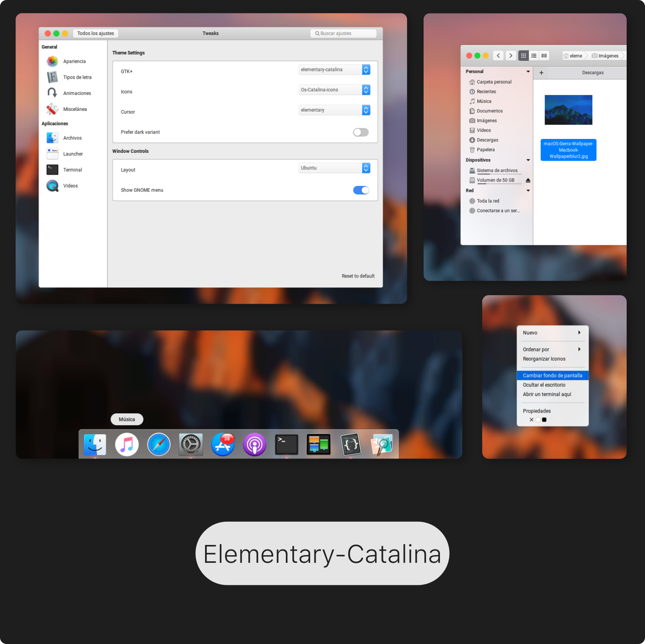Switch file manager to grid view
The image size is (645, 644).
[x=524, y=56]
